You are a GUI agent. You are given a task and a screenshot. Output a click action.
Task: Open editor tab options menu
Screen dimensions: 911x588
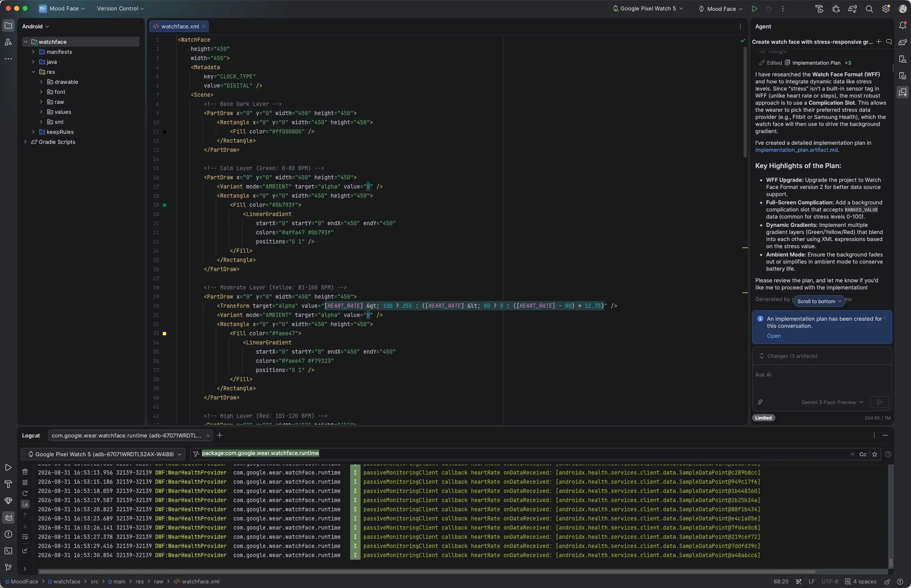coord(740,26)
